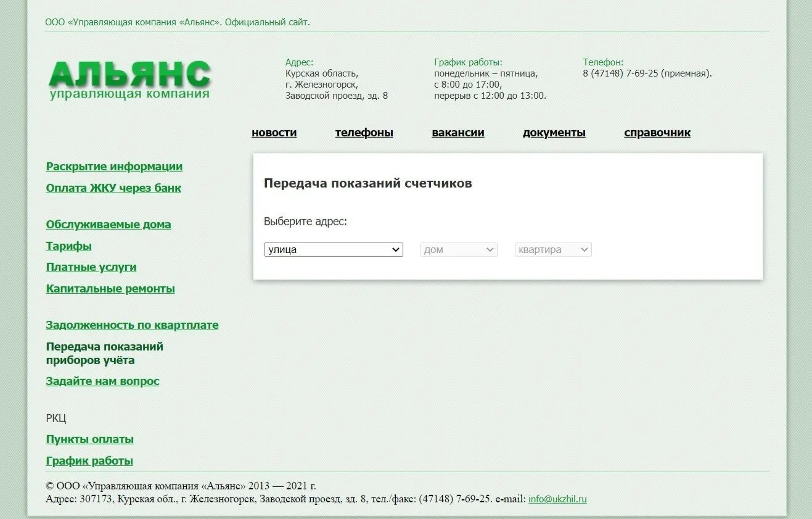
Task: Open Задайте нам вопрос link
Action: point(102,381)
